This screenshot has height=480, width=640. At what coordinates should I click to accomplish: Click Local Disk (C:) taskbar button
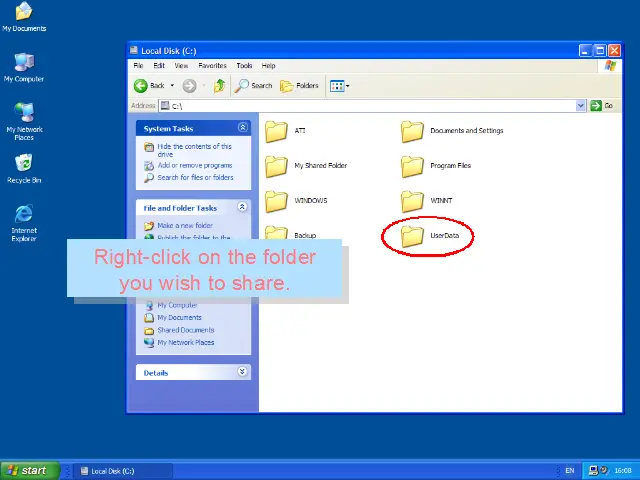[x=122, y=471]
